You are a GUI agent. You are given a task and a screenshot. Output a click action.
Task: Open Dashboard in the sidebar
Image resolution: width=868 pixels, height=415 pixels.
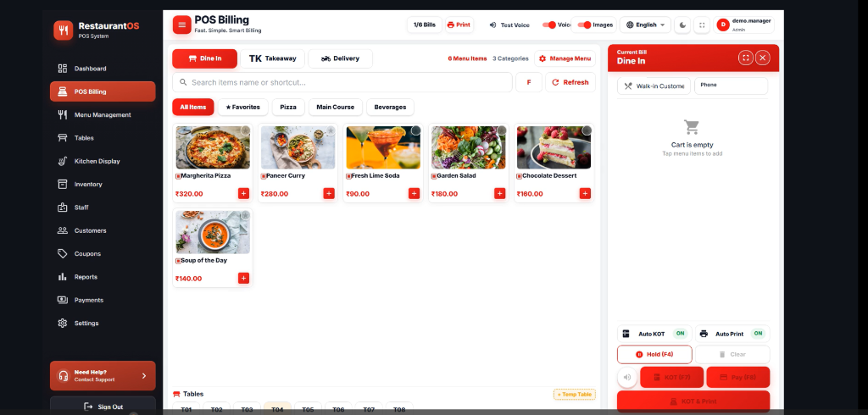point(103,69)
